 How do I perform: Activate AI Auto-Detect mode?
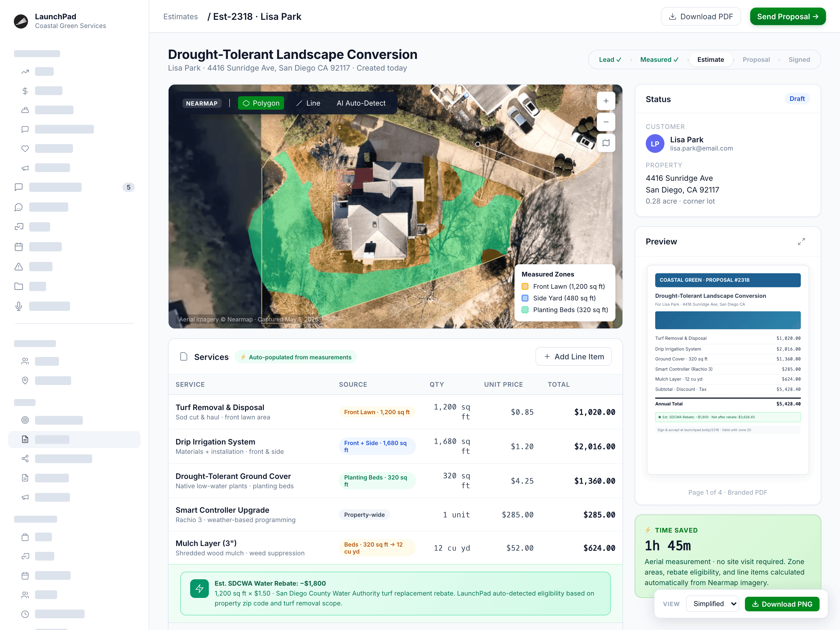[x=361, y=103]
